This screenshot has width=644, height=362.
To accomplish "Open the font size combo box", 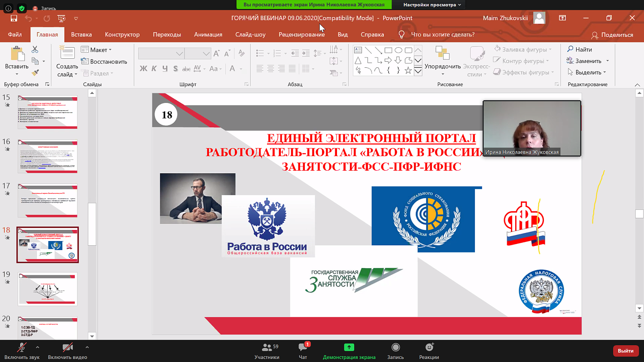I will [197, 54].
